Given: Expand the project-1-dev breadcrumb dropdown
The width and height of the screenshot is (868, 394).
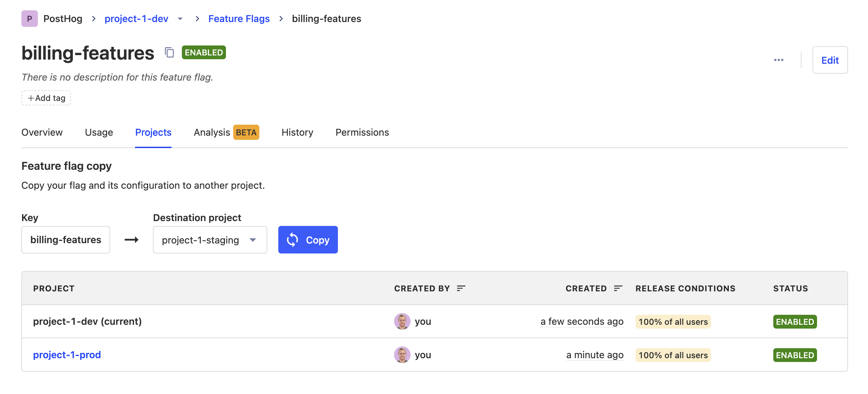Looking at the screenshot, I should (180, 19).
